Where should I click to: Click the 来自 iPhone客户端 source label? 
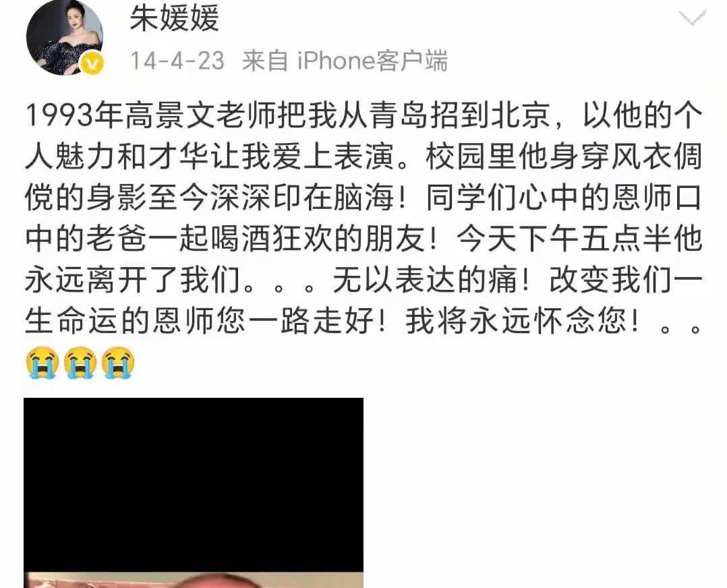click(345, 61)
